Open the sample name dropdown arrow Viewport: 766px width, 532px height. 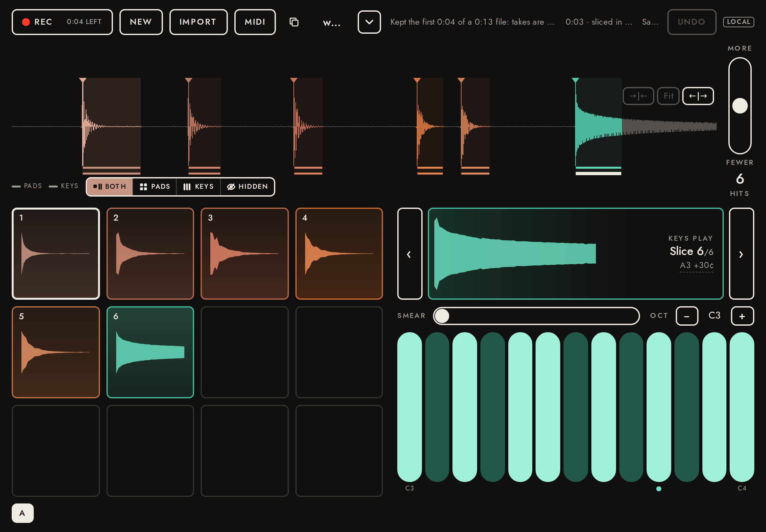[x=369, y=22]
